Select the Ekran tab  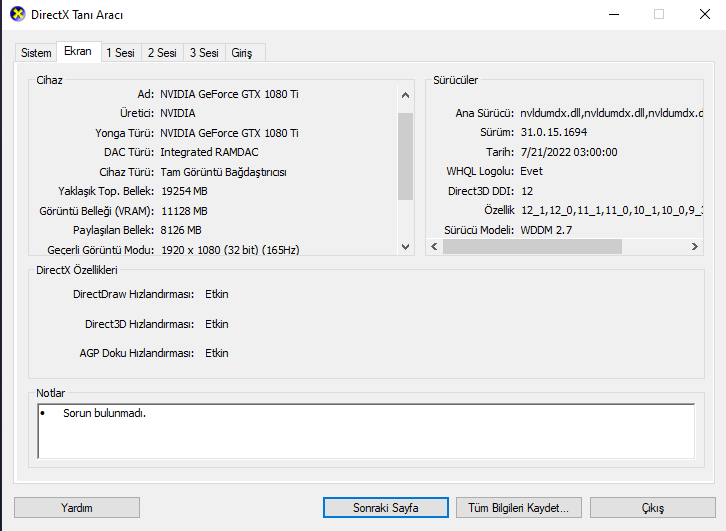click(78, 51)
